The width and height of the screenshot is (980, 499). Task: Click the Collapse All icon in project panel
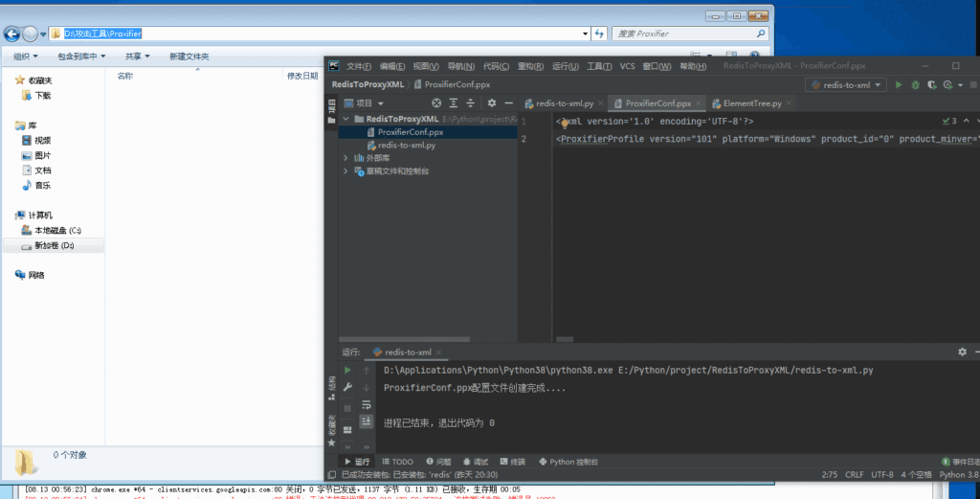(x=470, y=103)
